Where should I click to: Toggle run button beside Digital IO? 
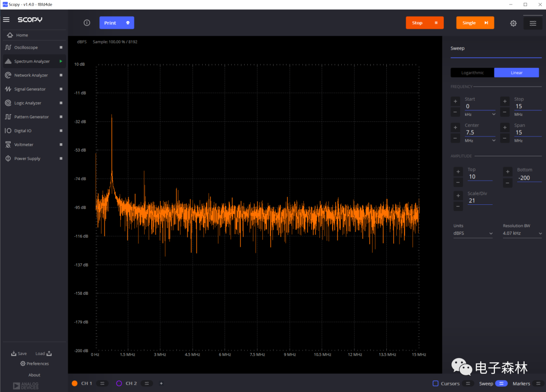61,130
